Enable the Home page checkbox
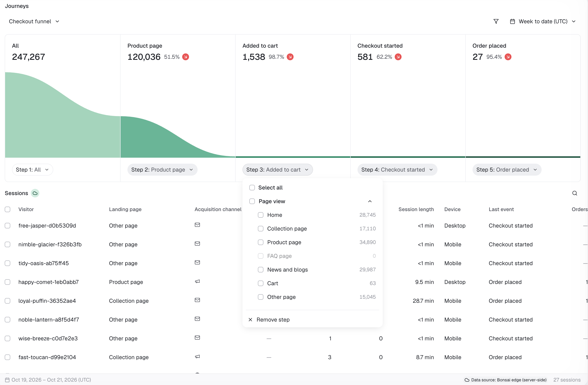This screenshot has width=588, height=385. coord(261,215)
